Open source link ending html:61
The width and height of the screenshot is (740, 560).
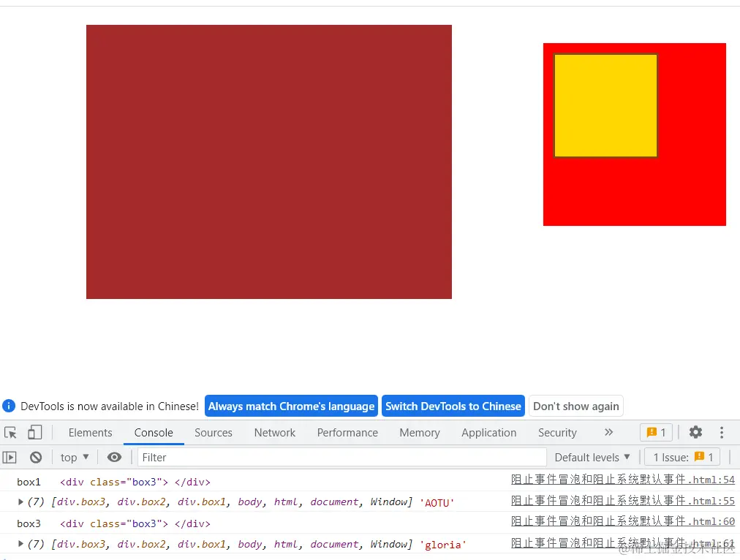tap(623, 543)
